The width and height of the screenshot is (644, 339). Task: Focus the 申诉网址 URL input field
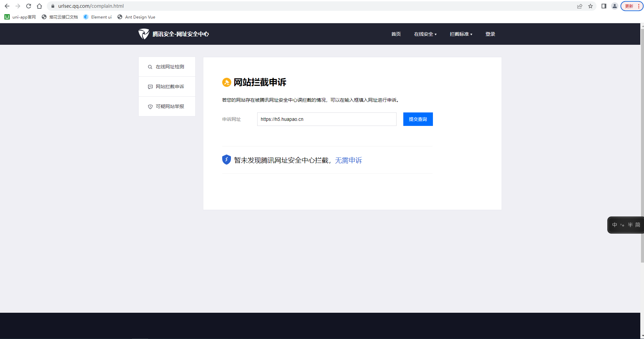(327, 119)
